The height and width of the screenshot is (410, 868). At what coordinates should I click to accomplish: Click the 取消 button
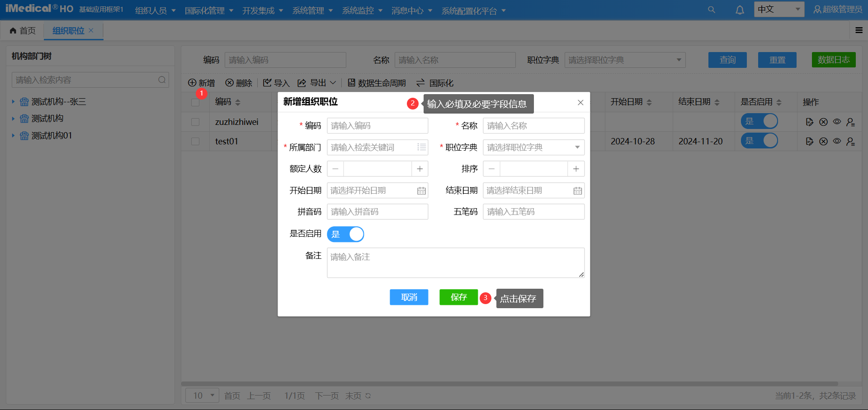click(x=409, y=297)
